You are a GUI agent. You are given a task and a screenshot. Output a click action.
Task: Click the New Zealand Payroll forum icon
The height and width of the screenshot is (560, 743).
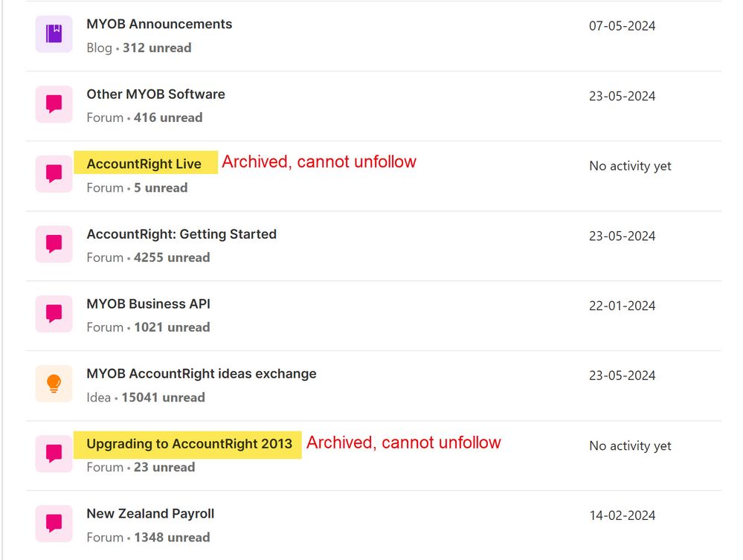54,524
